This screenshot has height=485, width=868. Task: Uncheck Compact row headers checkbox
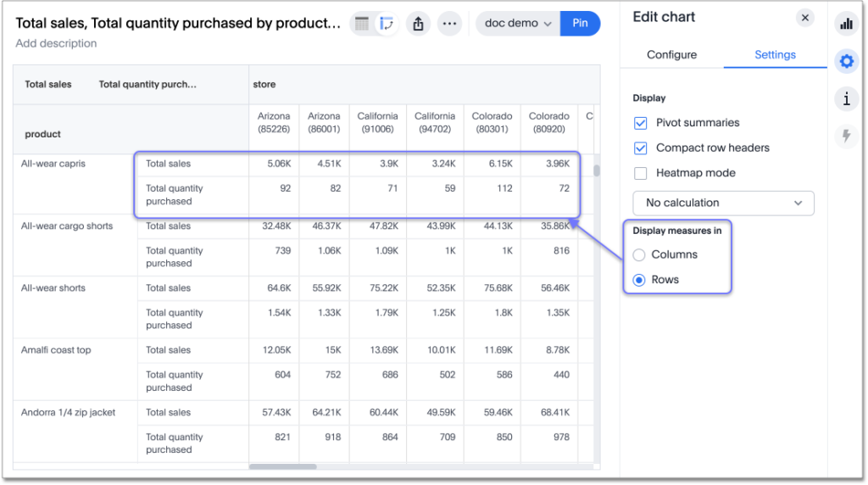point(641,148)
